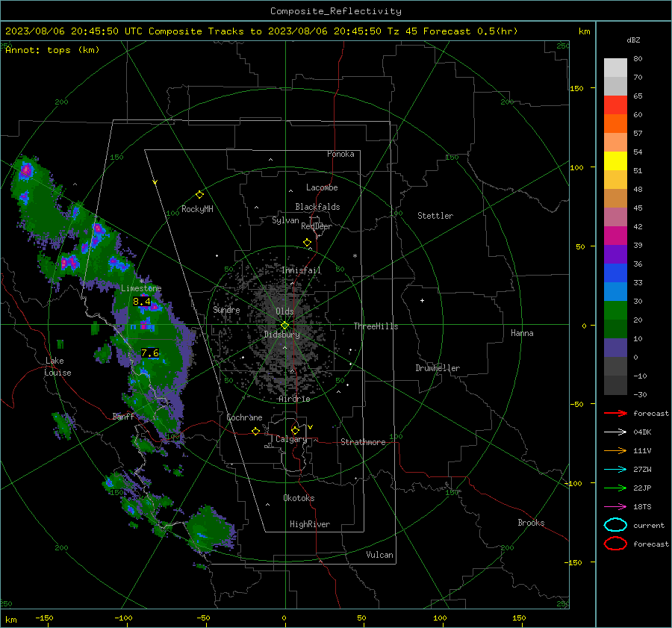Click the red forecast arrow in legend
The height and width of the screenshot is (628, 672).
coord(615,413)
